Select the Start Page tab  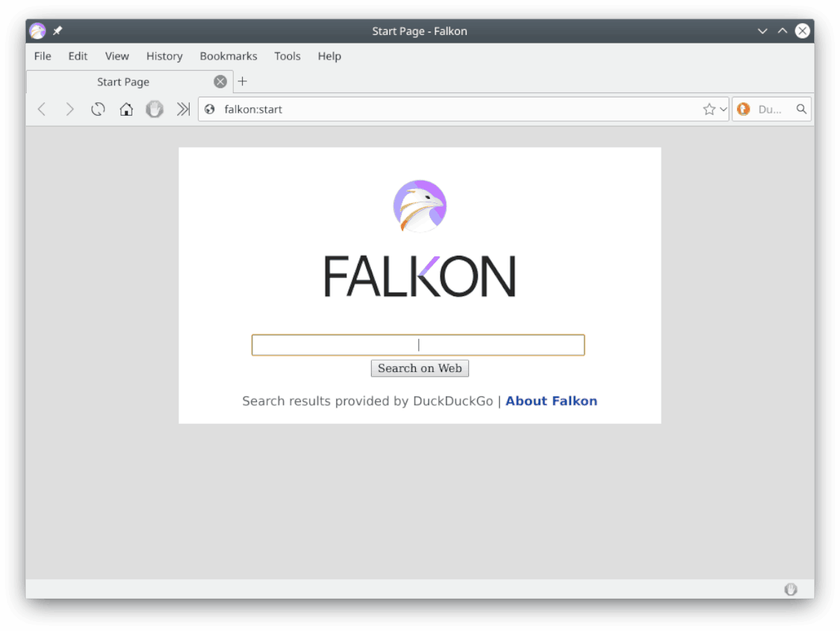click(123, 82)
